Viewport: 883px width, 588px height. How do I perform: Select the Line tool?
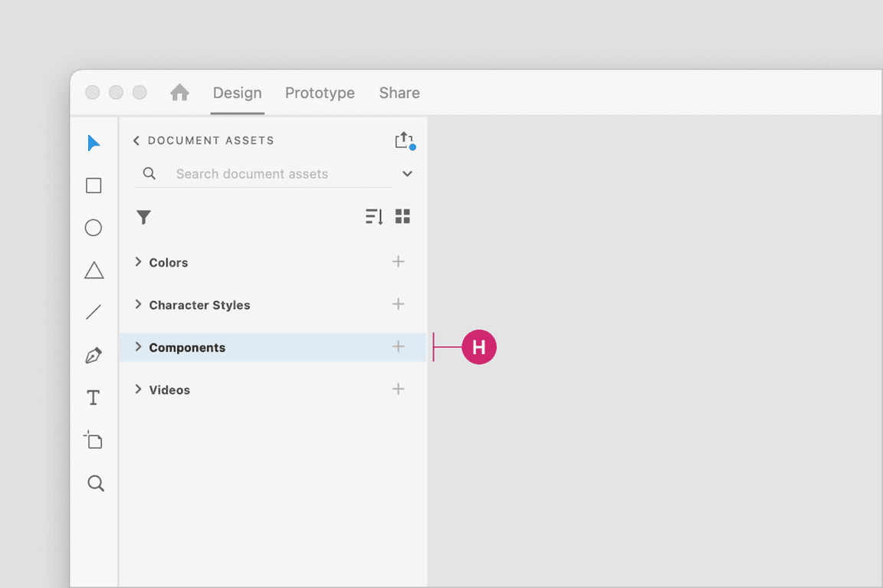click(x=94, y=312)
